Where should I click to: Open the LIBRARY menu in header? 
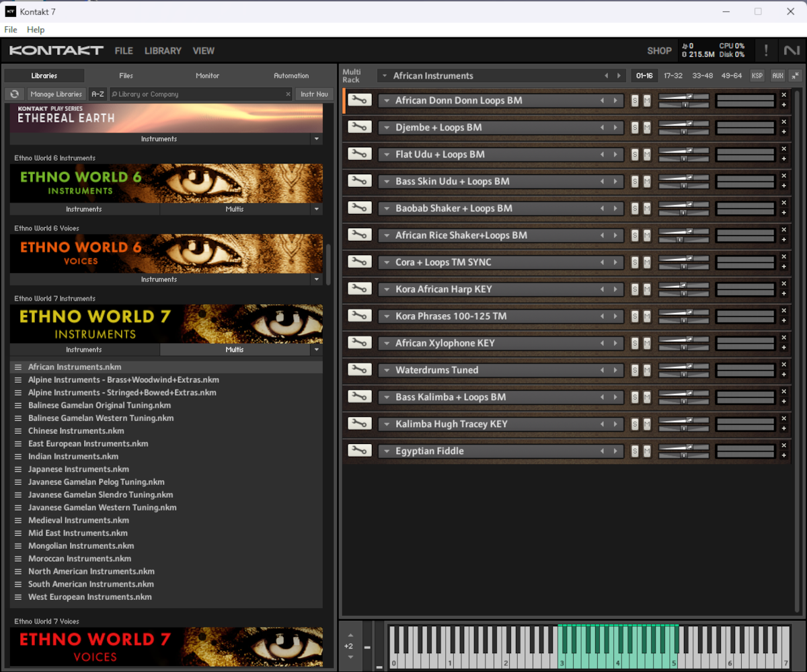163,50
